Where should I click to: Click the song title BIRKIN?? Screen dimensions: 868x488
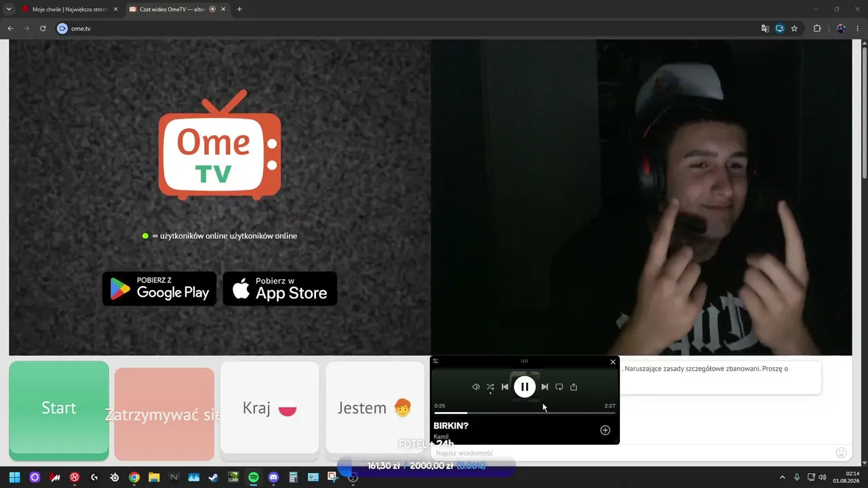pos(451,426)
